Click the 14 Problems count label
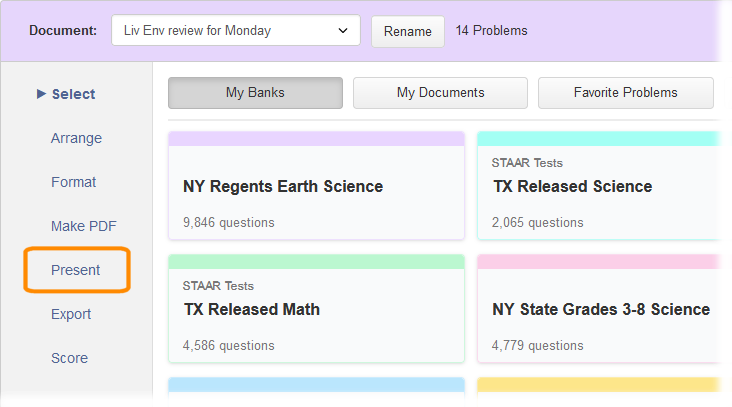This screenshot has width=732, height=407. (x=491, y=31)
